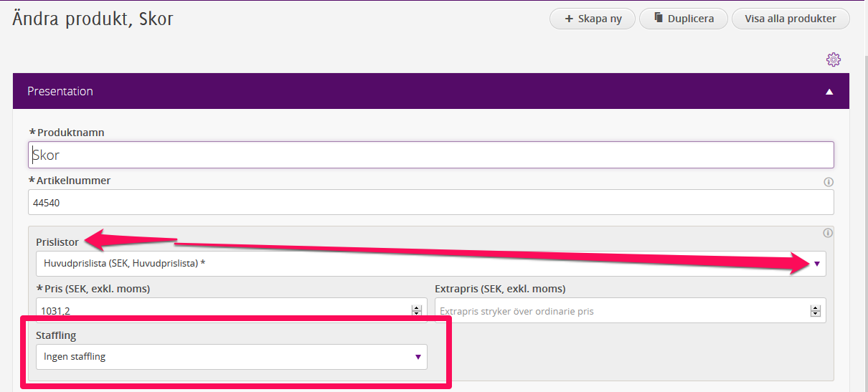Click info icon in Prislistor panel
868x392 pixels.
[827, 233]
